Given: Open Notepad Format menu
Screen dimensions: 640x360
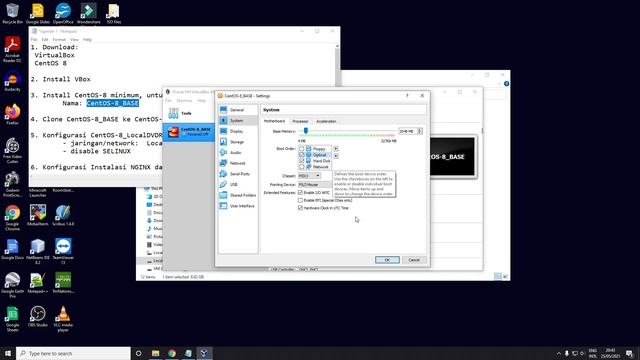Looking at the screenshot, I should 59,40.
